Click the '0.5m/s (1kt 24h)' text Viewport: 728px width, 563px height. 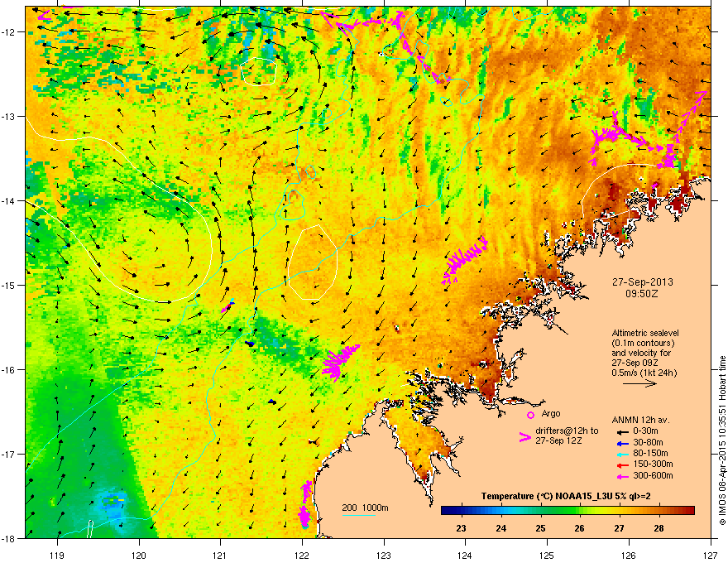[x=644, y=373]
